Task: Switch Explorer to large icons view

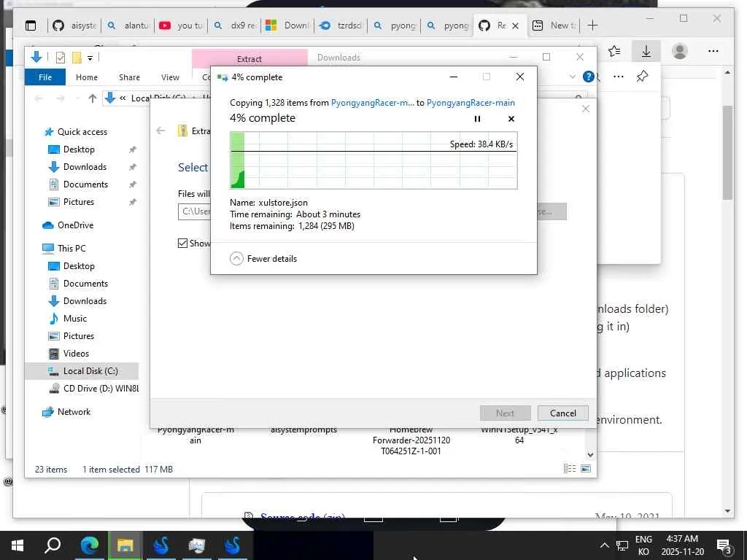Action: click(586, 469)
